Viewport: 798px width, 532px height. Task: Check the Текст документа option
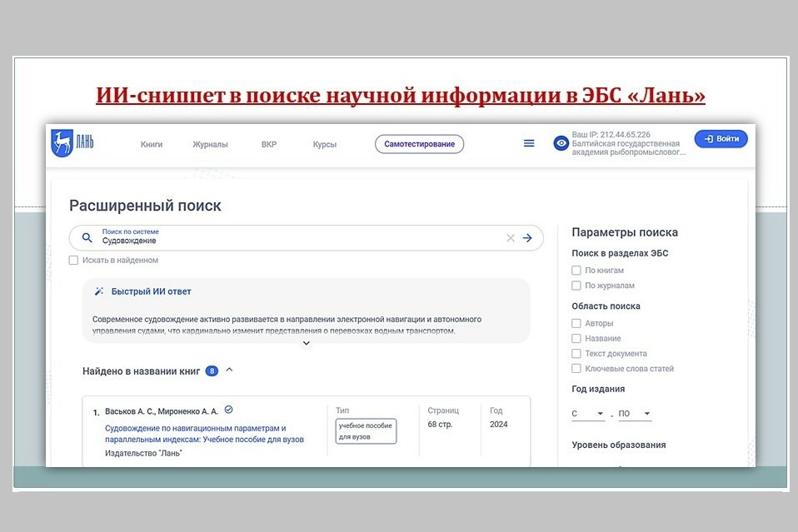pyautogui.click(x=576, y=354)
